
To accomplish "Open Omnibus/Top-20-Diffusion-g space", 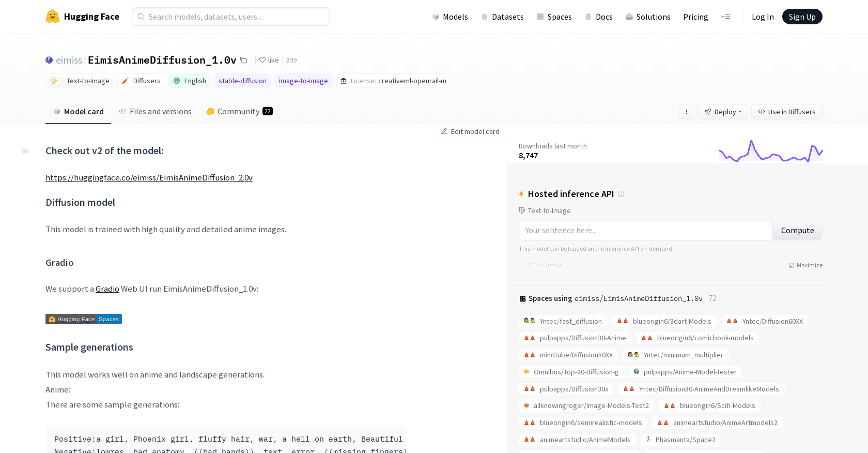I will pos(571,372).
